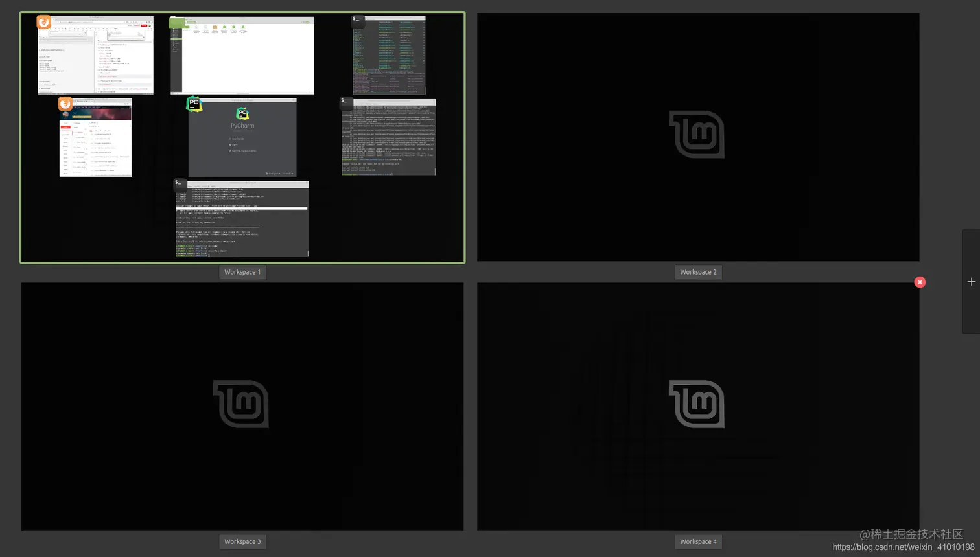Select the terminal thumbnail with the colored directory listing
The width and height of the screenshot is (980, 557).
coord(389,56)
